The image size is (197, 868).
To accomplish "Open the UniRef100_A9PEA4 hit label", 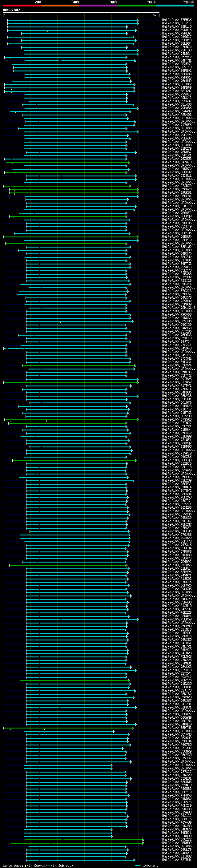I will pyautogui.click(x=177, y=33).
